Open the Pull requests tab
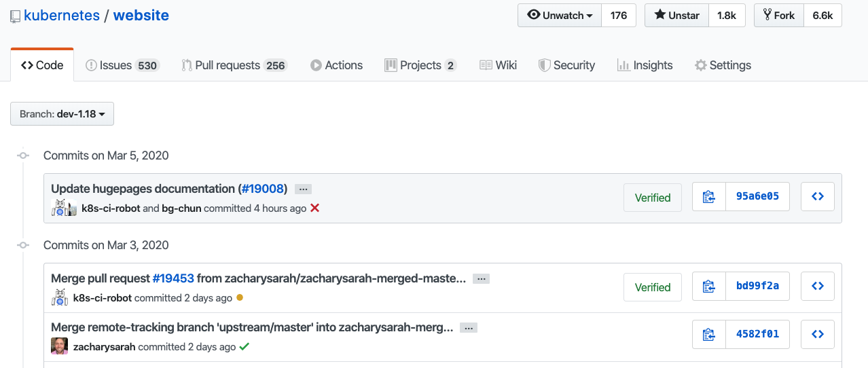Viewport: 868px width, 368px height. [234, 65]
